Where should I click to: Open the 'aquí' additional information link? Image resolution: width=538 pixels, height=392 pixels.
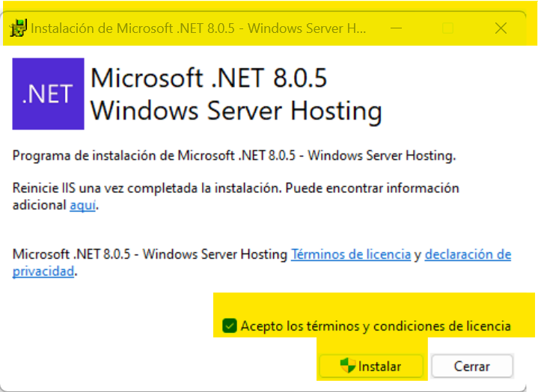(x=82, y=205)
